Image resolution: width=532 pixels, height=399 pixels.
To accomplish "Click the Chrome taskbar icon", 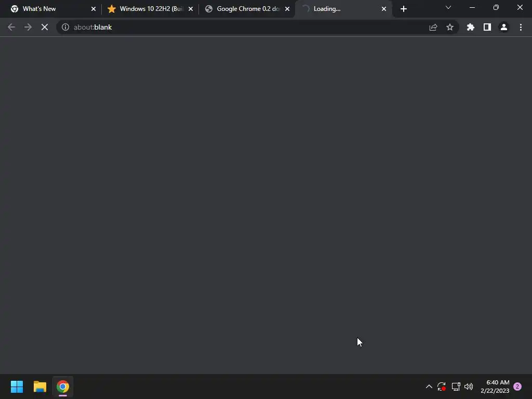I will pos(63,387).
